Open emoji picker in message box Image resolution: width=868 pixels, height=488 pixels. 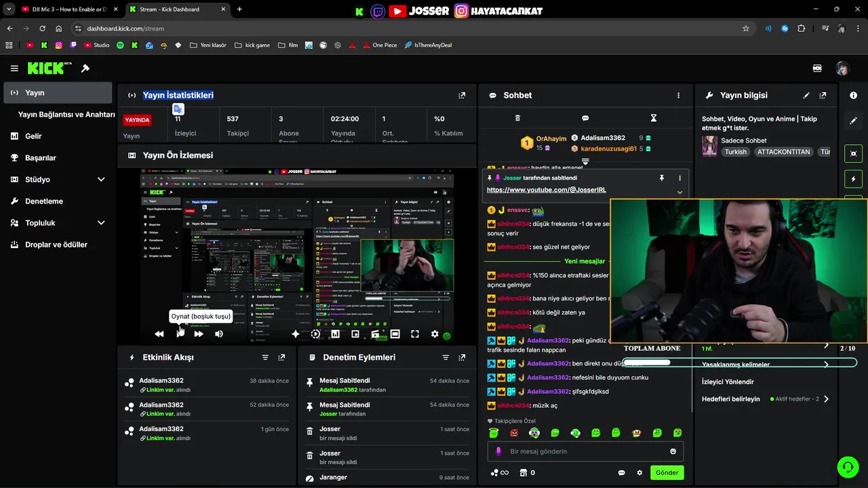[x=673, y=451]
